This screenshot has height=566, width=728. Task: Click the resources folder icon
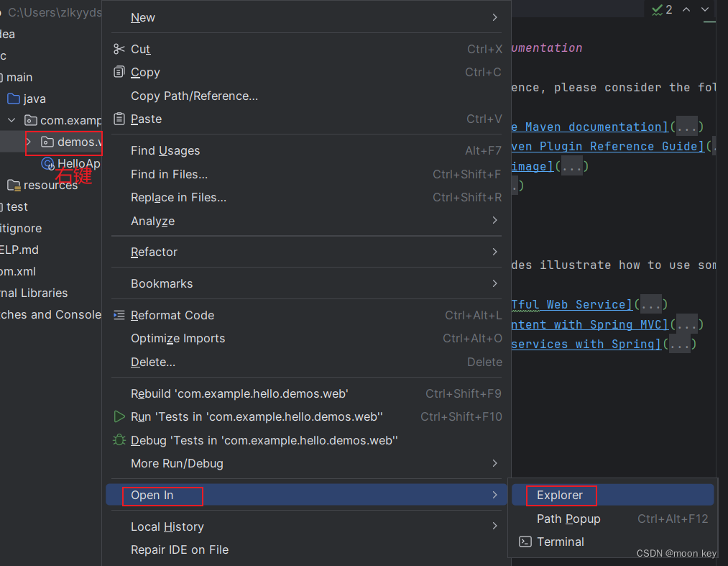click(x=14, y=186)
